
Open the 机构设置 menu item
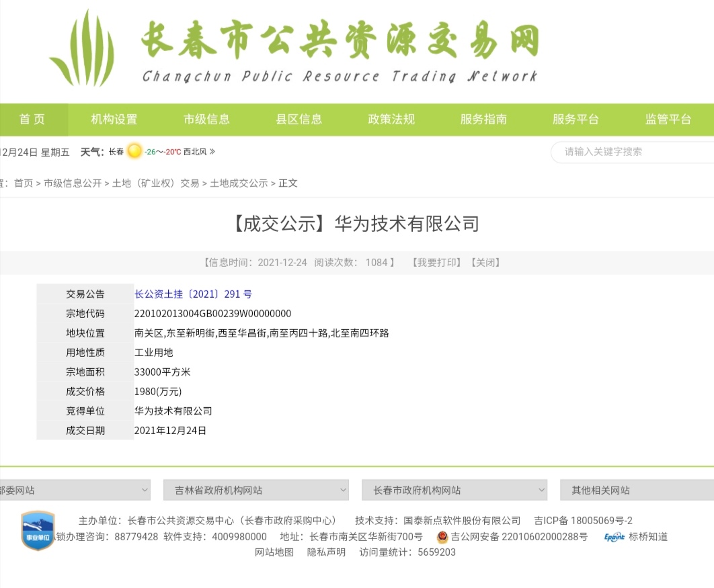tap(114, 120)
